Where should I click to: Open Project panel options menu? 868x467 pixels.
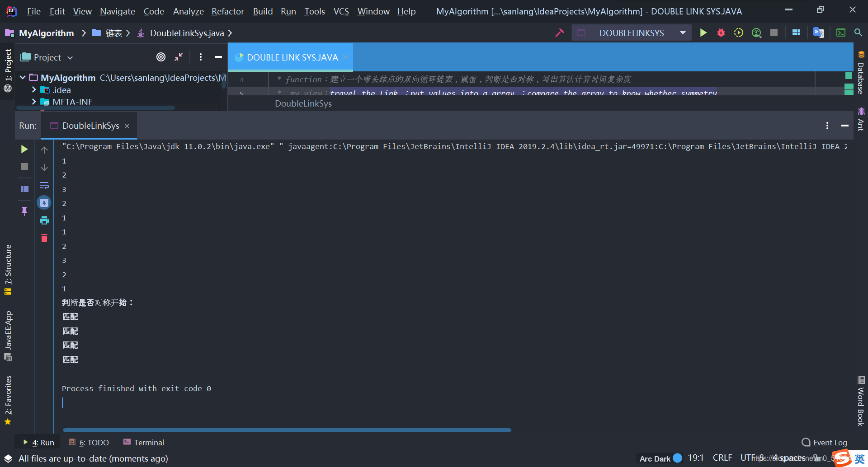coord(201,57)
